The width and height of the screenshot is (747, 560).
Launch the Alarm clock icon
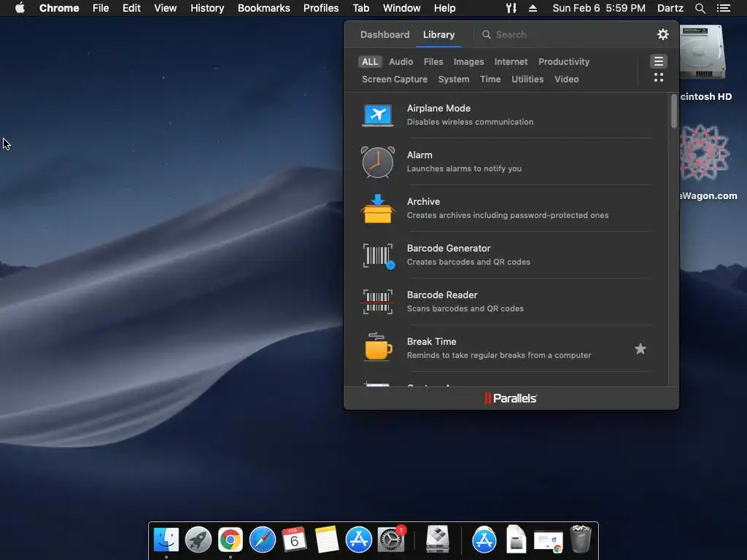pyautogui.click(x=378, y=162)
